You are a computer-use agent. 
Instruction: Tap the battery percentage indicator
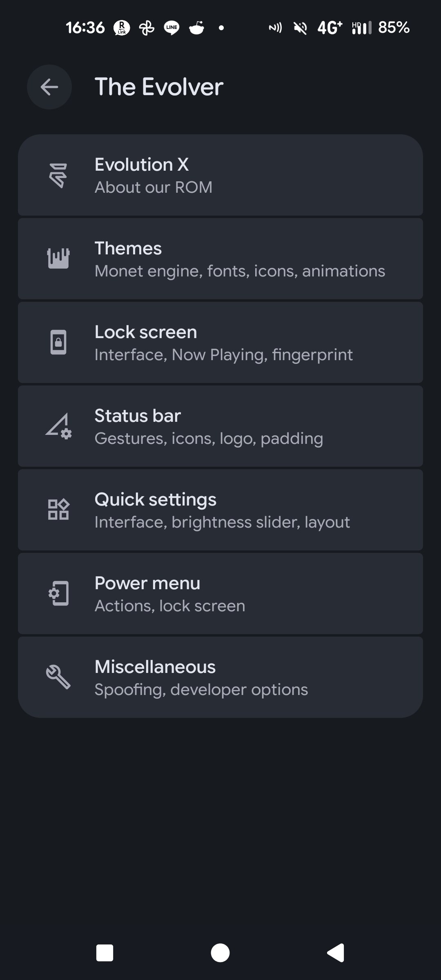click(394, 28)
